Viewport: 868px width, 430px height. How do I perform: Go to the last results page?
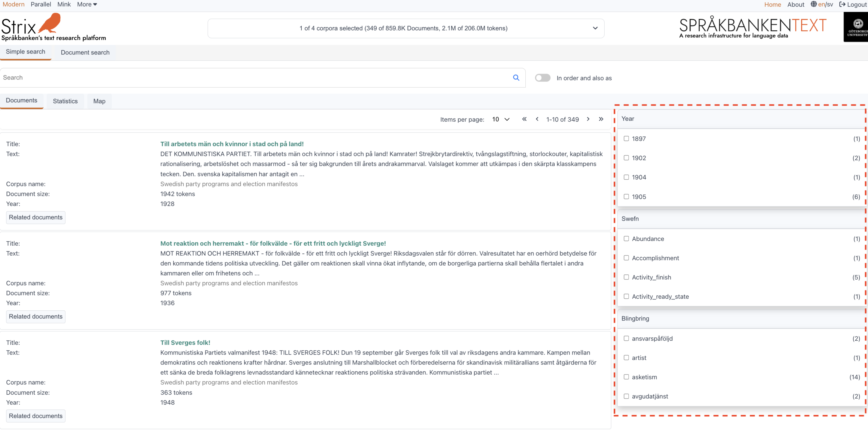click(601, 119)
